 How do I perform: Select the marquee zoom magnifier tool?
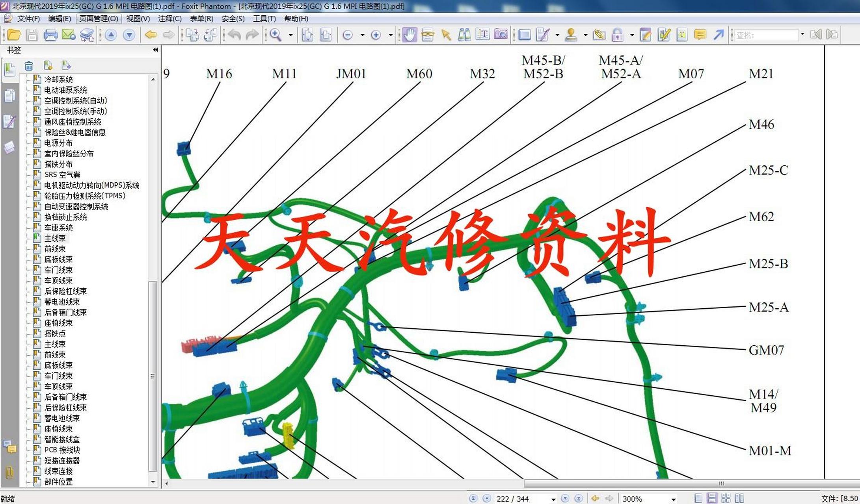click(275, 35)
